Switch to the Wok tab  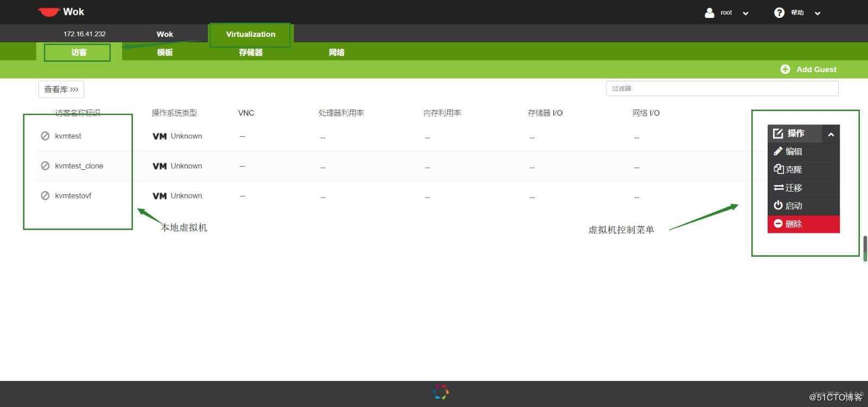pos(165,34)
